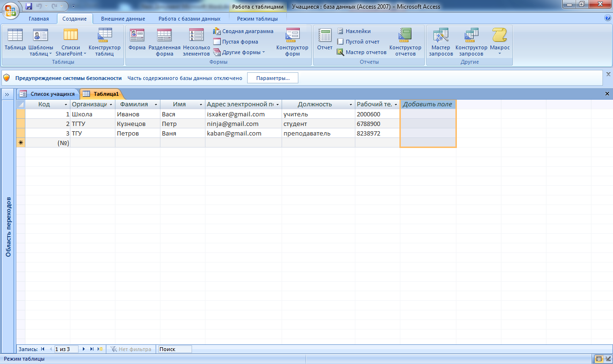The width and height of the screenshot is (613, 364).
Task: Select row with Иванов record selector
Action: (21, 114)
